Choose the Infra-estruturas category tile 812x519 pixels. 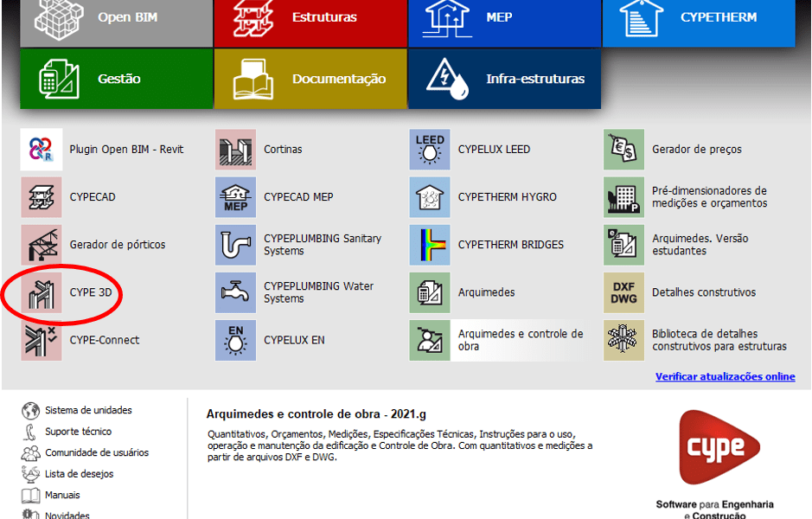coord(505,79)
